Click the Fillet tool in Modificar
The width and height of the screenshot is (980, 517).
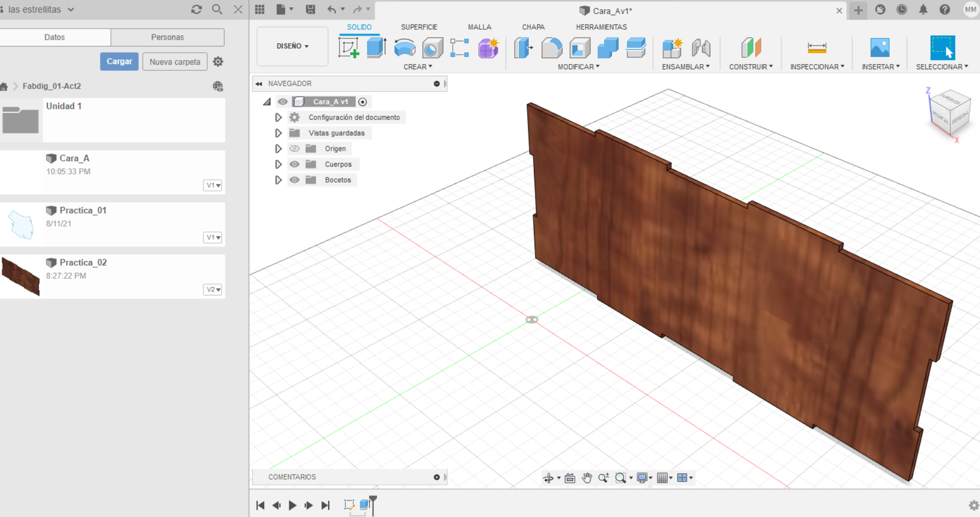pyautogui.click(x=552, y=48)
